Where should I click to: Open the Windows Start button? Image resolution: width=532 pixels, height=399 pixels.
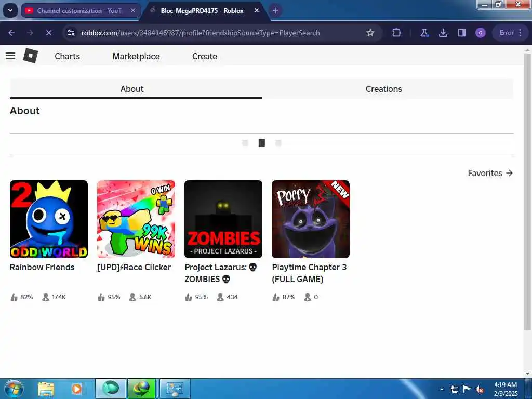pyautogui.click(x=14, y=389)
